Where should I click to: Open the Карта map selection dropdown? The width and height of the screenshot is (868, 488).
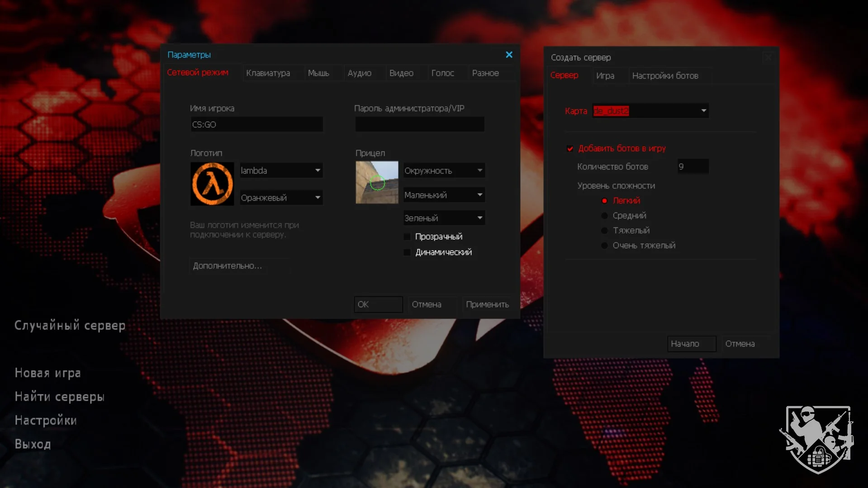click(650, 111)
